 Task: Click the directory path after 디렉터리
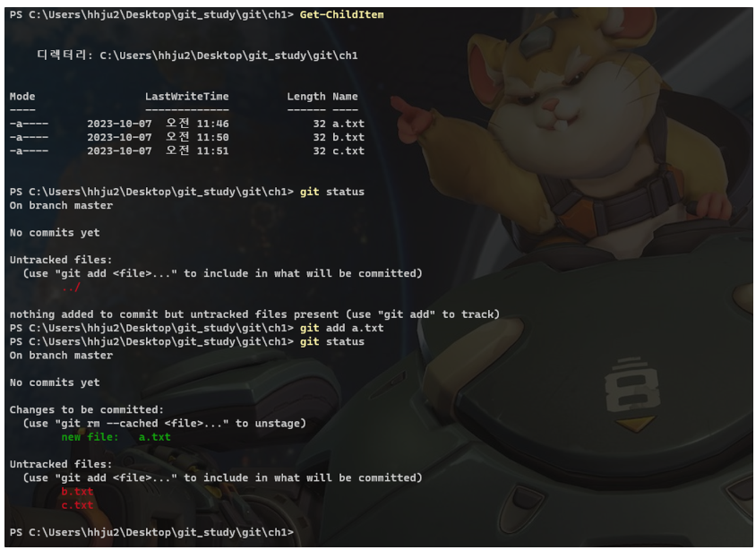click(x=228, y=56)
